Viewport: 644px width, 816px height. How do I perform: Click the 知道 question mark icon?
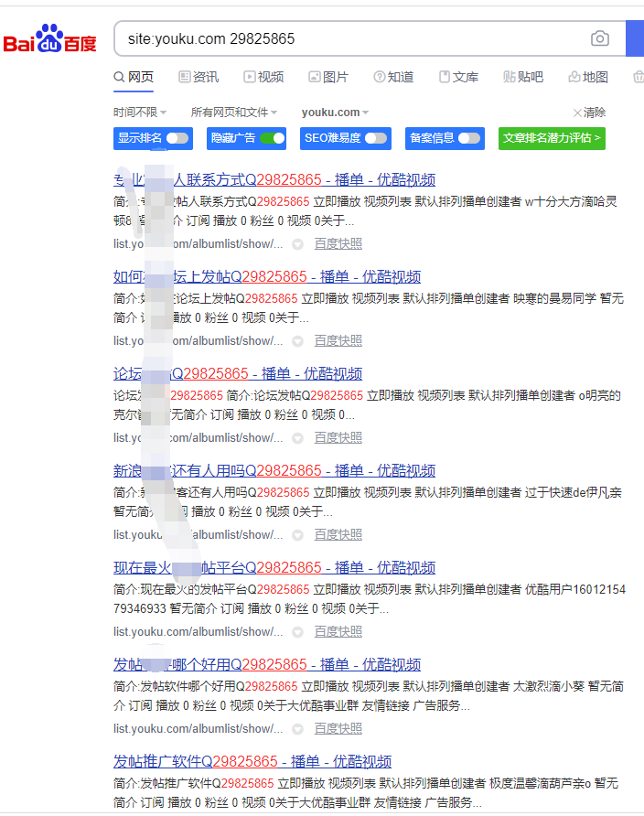tap(380, 77)
